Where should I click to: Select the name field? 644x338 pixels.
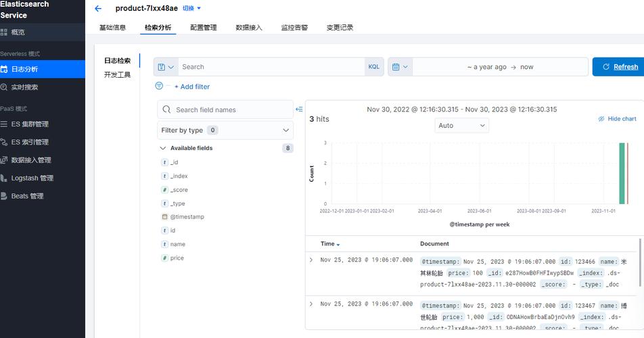coord(177,244)
